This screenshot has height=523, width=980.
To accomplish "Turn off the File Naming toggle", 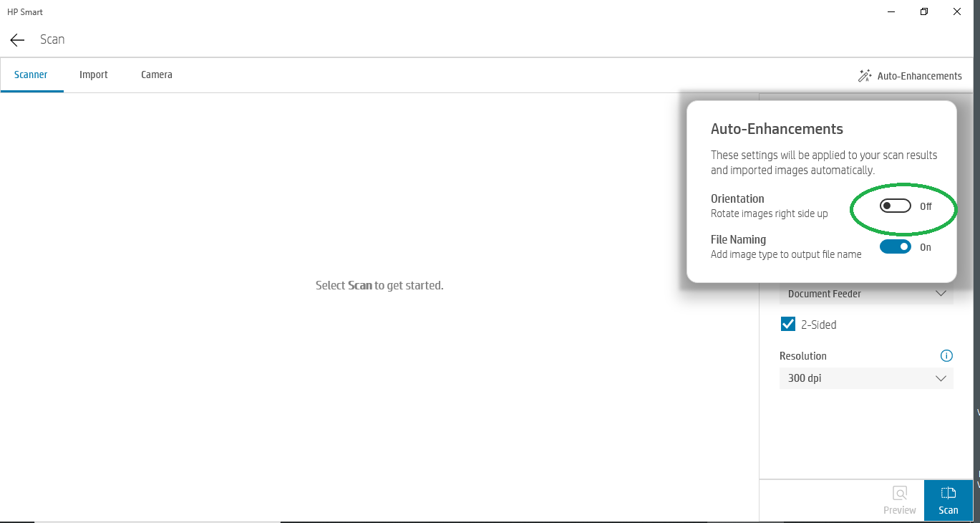I will click(x=895, y=246).
